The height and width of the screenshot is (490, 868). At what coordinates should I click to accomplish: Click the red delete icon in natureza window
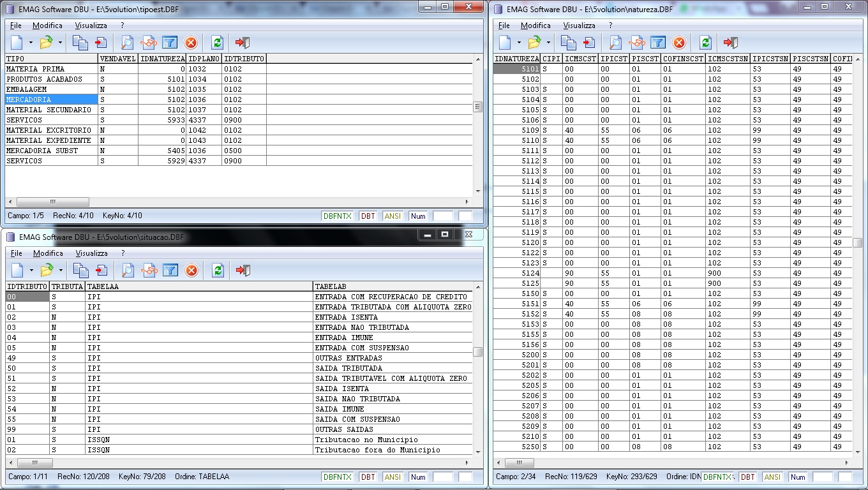coord(679,43)
